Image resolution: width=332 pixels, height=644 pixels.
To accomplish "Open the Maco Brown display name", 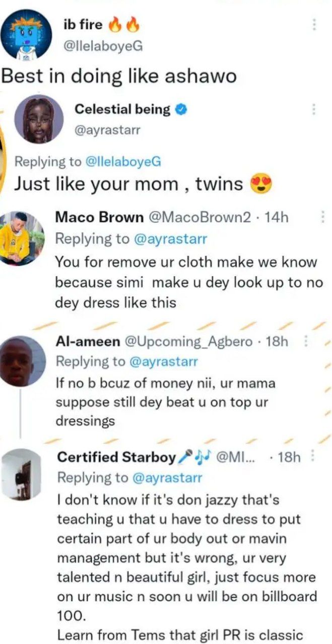I will (x=99, y=217).
